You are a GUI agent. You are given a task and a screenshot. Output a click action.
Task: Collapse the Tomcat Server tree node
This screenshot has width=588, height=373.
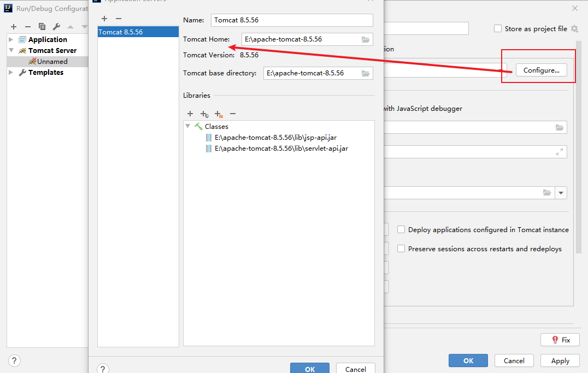pyautogui.click(x=11, y=50)
